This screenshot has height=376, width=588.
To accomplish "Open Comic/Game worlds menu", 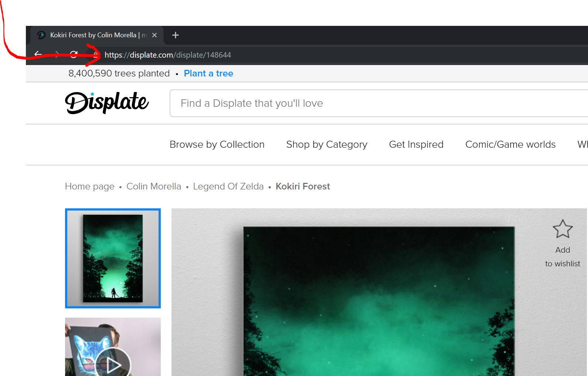I will (x=510, y=144).
